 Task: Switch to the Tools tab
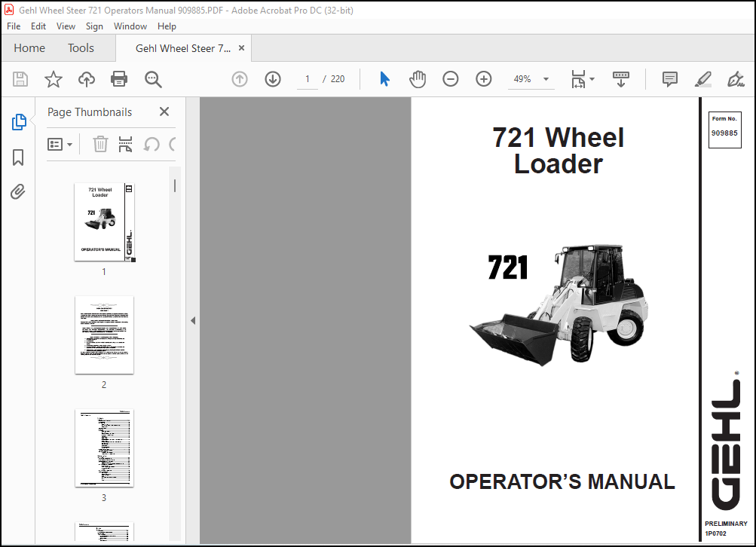pyautogui.click(x=81, y=48)
